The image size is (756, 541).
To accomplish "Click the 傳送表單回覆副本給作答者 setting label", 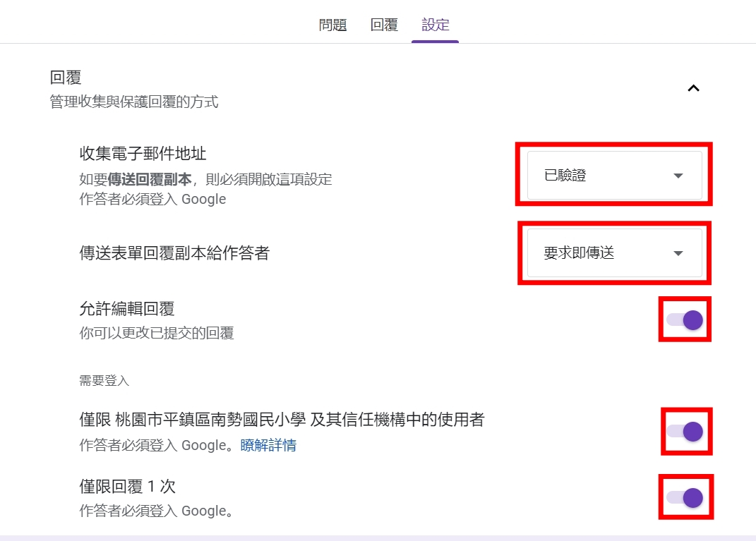I will tap(174, 253).
